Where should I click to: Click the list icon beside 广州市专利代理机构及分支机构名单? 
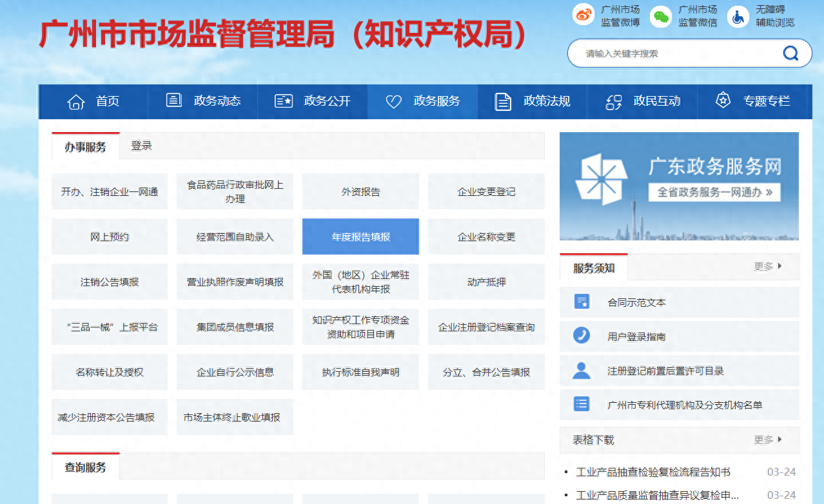pyautogui.click(x=582, y=405)
